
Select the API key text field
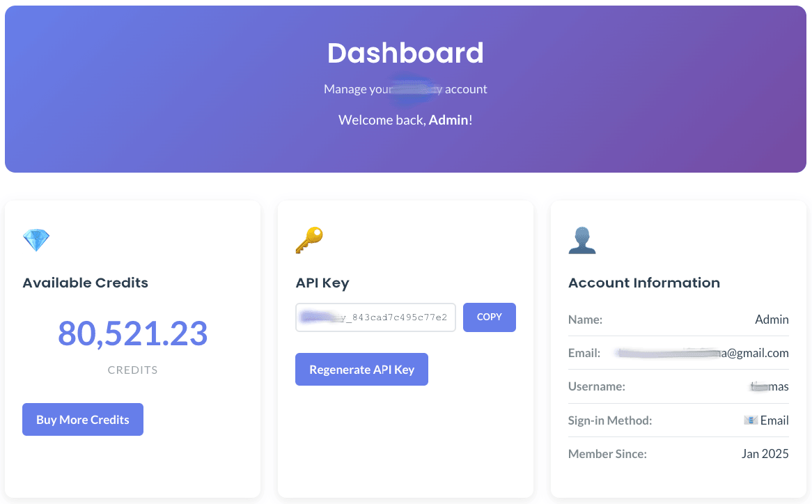point(375,317)
